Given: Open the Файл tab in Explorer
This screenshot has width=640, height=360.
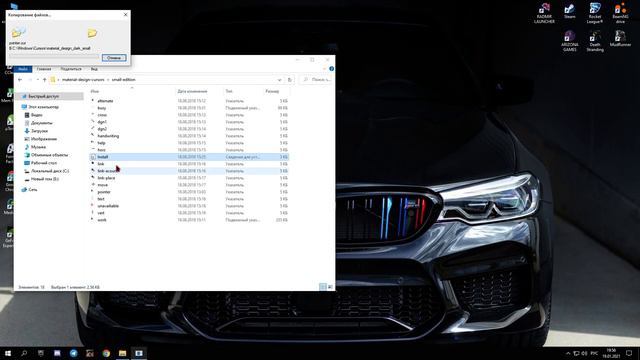Looking at the screenshot, I should (x=23, y=69).
